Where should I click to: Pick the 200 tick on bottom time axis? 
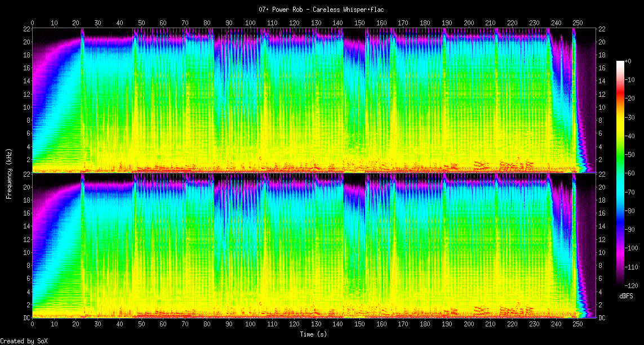[468, 324]
